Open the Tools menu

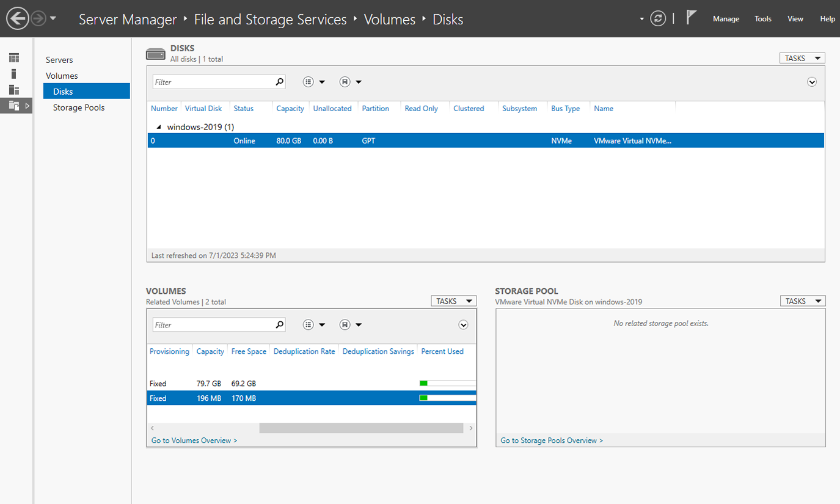coord(763,19)
